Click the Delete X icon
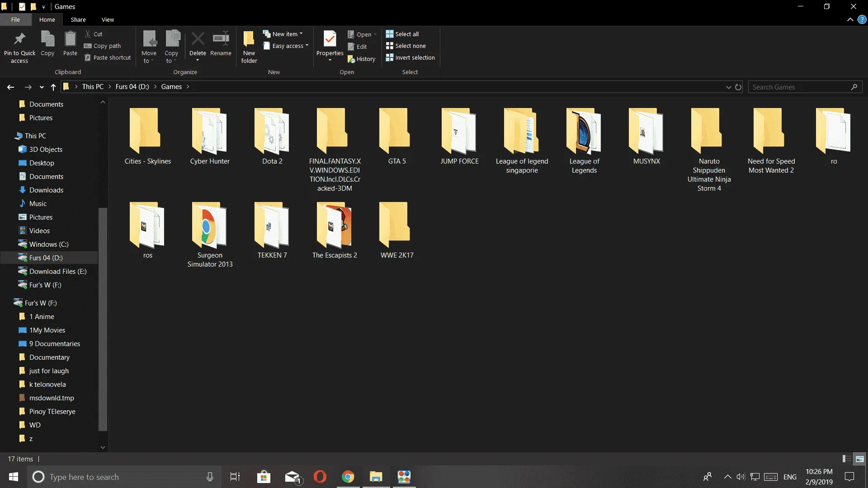This screenshot has height=488, width=868. [198, 39]
